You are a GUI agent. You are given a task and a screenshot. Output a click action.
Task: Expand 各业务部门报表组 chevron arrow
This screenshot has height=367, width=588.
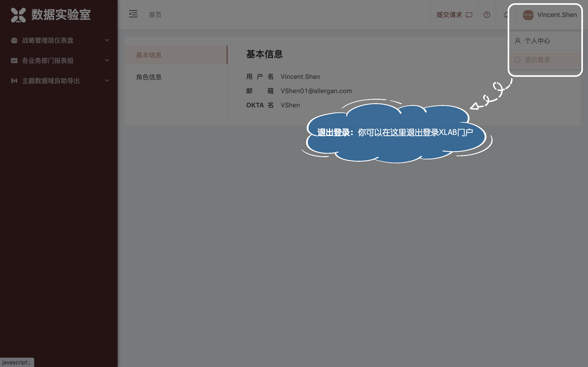tap(107, 60)
